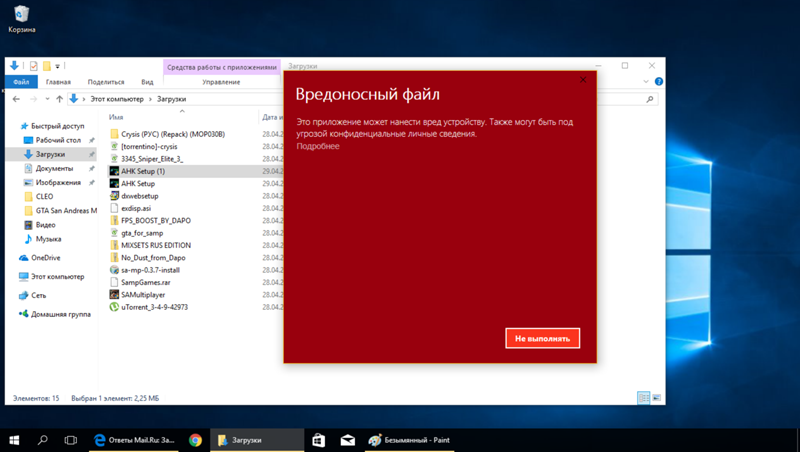
Task: Click the Подробнее link in the warning
Action: coord(317,146)
